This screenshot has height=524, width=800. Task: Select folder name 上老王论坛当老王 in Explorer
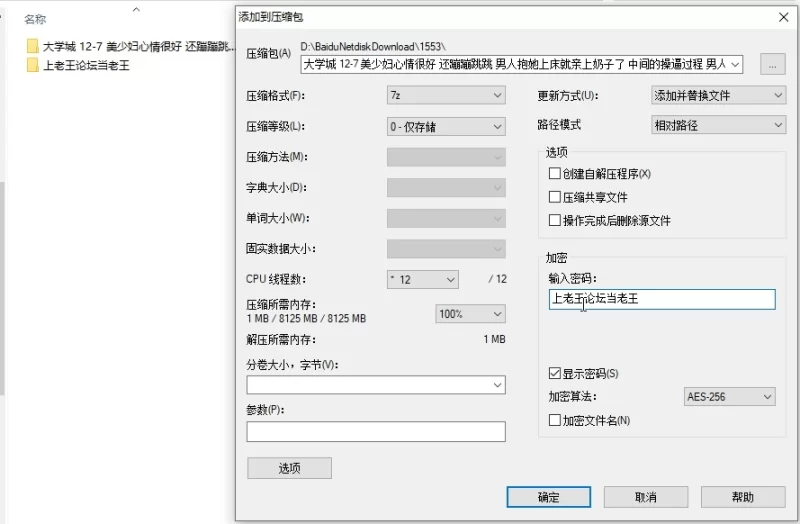pos(86,65)
